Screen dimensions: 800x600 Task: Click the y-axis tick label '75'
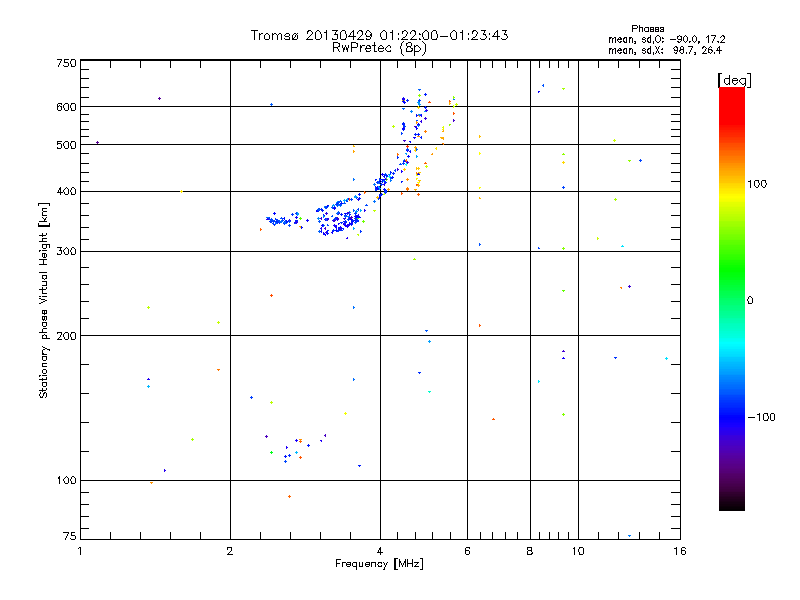click(70, 536)
